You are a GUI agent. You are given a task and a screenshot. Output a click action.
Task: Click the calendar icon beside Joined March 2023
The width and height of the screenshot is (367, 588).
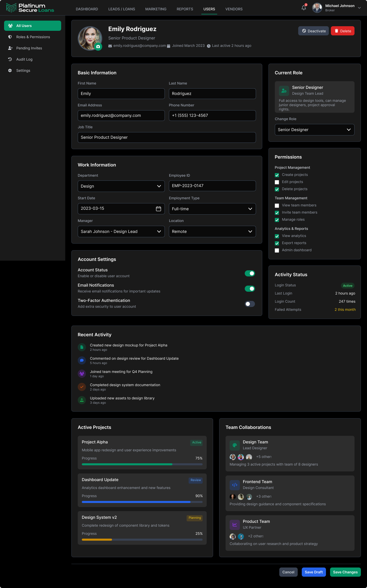click(168, 46)
